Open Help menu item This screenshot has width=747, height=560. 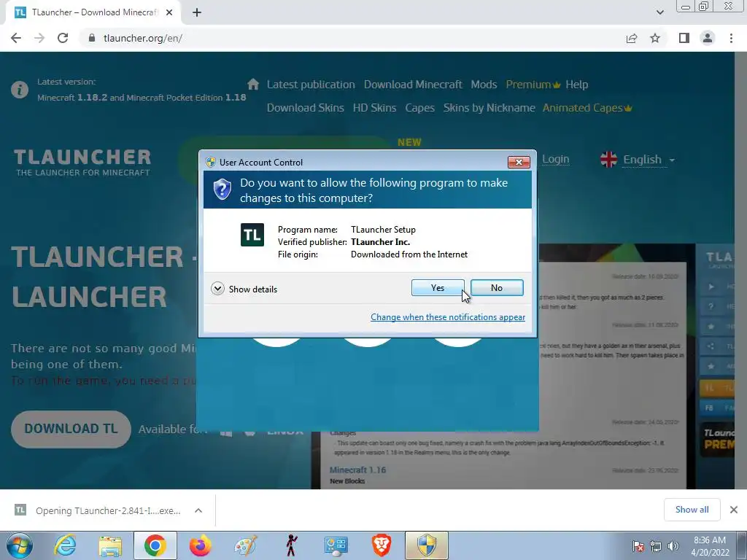pos(576,85)
